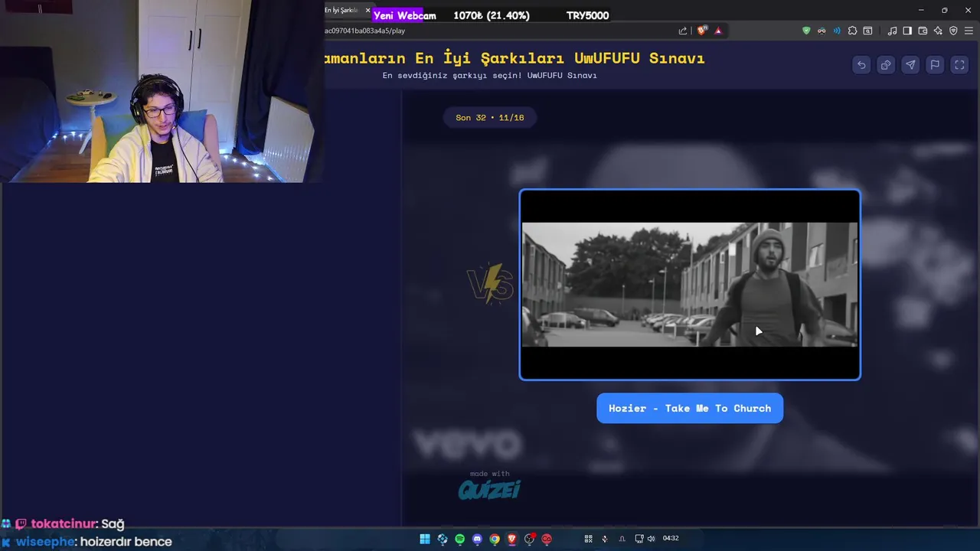This screenshot has width=980, height=551.
Task: Open the volume speaker tray icon
Action: pyautogui.click(x=651, y=539)
